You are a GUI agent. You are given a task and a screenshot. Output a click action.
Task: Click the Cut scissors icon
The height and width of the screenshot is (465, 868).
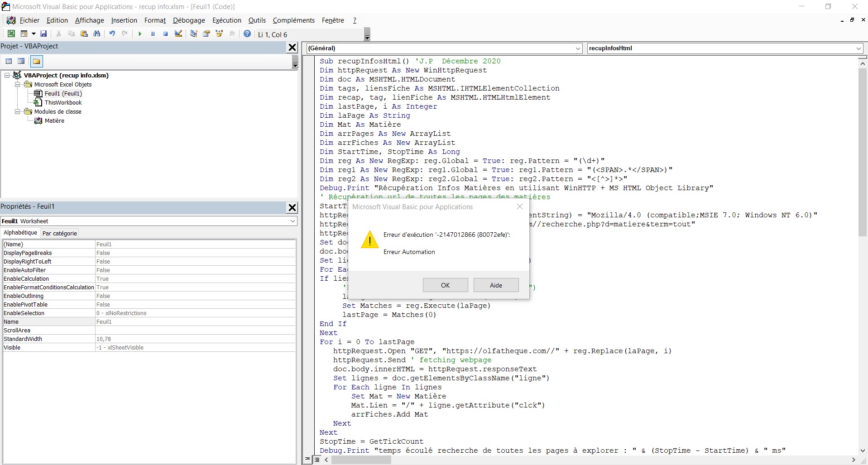pyautogui.click(x=58, y=34)
